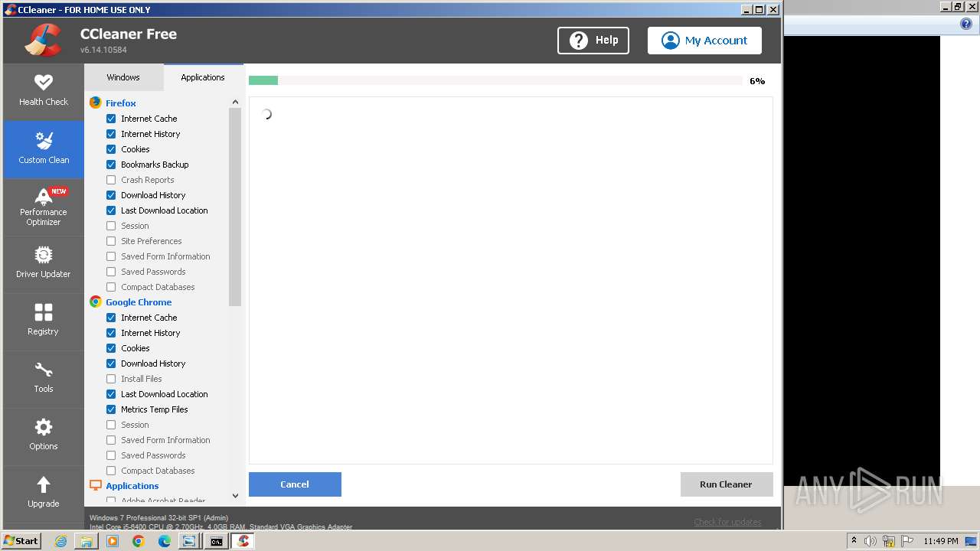Switch to the Windows tab
The image size is (980, 551).
pyautogui.click(x=123, y=77)
